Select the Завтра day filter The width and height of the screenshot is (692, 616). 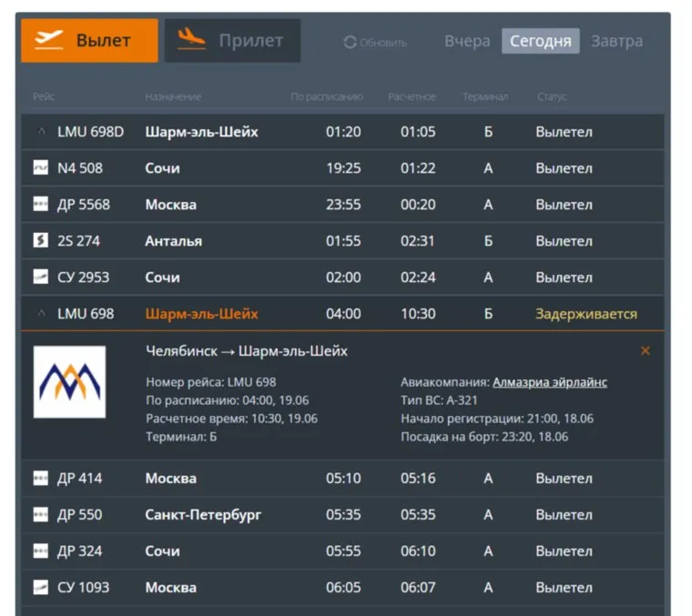[616, 41]
